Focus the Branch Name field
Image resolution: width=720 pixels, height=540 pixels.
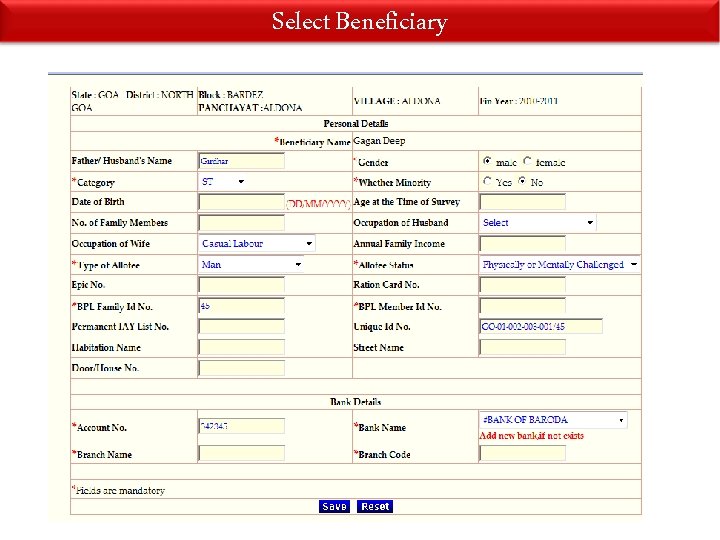pos(242,454)
